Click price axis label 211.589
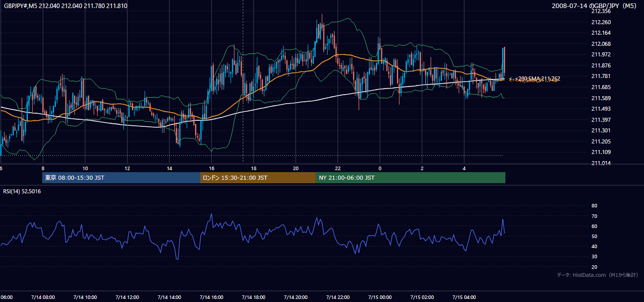 point(601,98)
